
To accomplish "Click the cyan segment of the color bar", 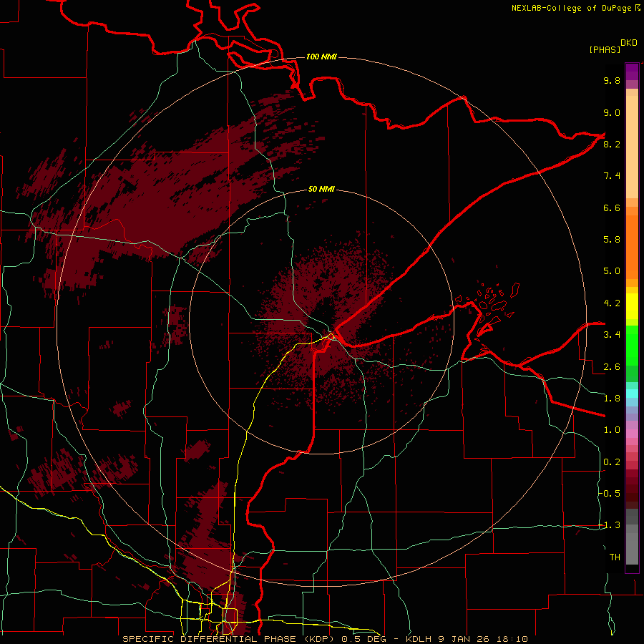I will coord(632,394).
